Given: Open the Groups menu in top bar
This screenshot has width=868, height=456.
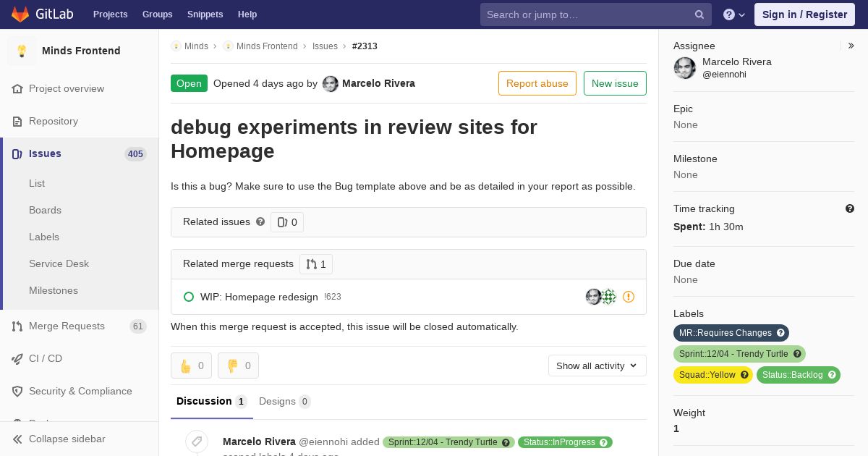Looking at the screenshot, I should [x=157, y=14].
